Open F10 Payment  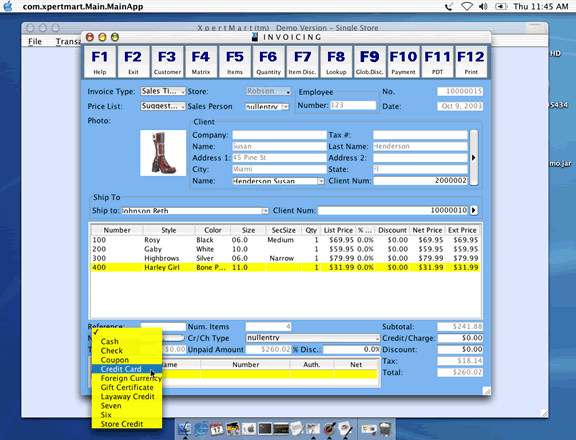403,62
